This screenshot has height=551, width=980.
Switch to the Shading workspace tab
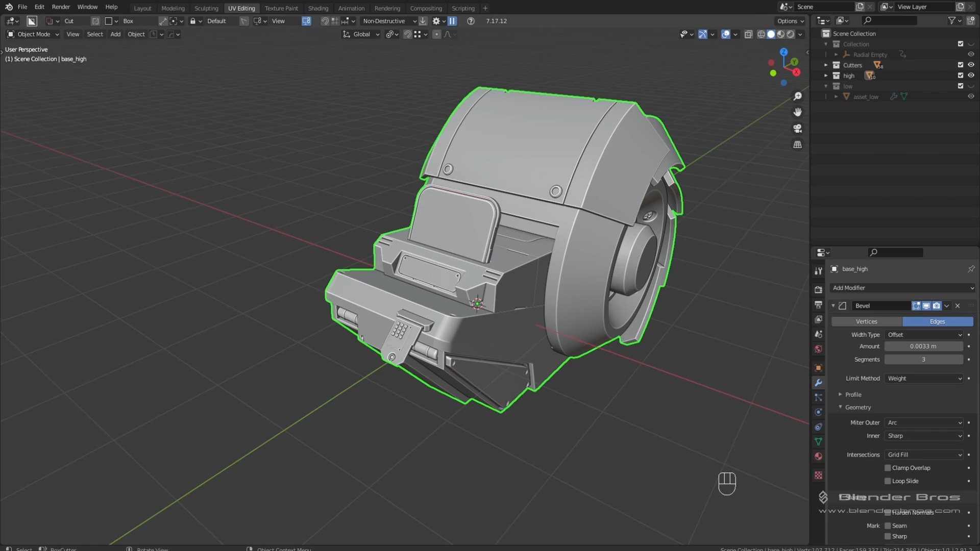(x=318, y=8)
